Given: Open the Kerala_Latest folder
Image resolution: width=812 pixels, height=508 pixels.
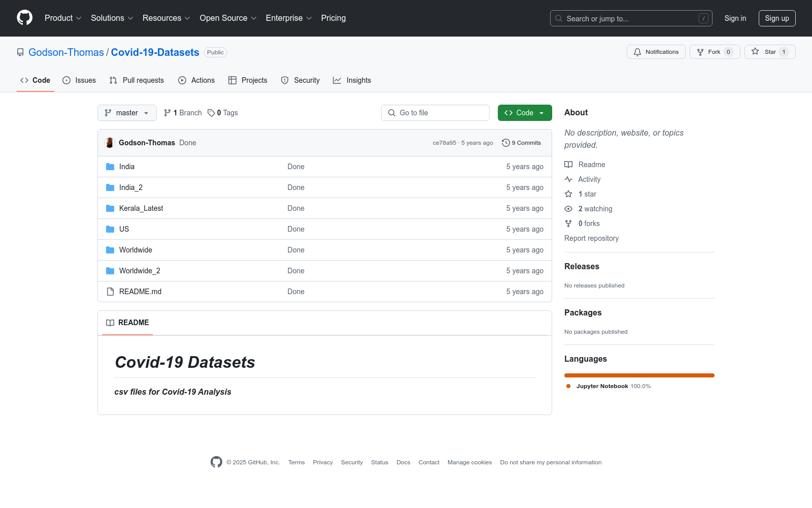Looking at the screenshot, I should point(141,208).
